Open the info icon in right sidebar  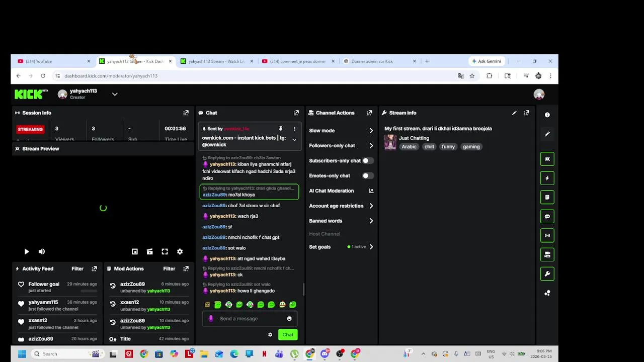[x=547, y=115]
